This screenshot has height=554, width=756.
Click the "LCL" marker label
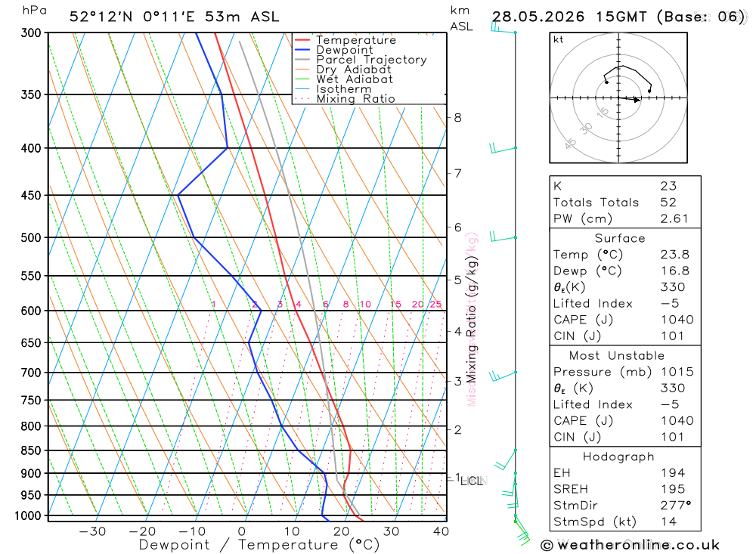pyautogui.click(x=471, y=481)
